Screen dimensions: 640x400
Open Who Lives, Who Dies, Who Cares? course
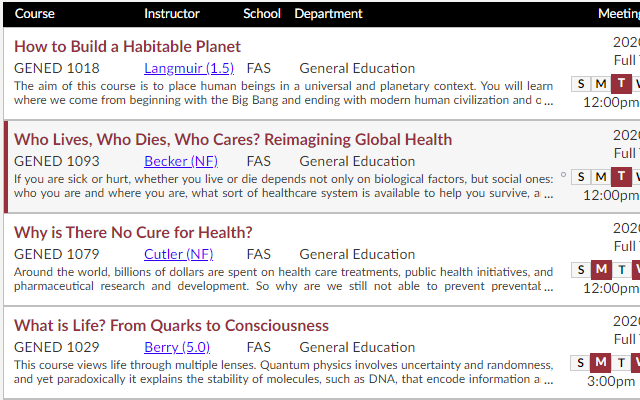pyautogui.click(x=233, y=140)
